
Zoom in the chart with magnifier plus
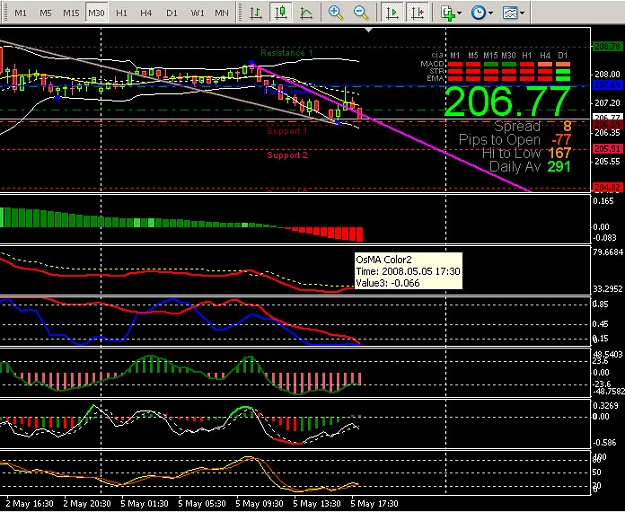pyautogui.click(x=336, y=13)
